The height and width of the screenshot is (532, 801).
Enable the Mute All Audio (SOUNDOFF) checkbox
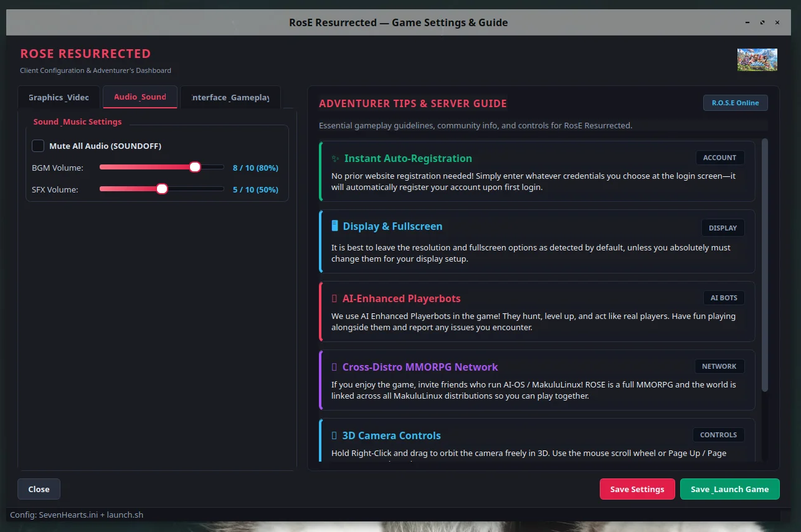pyautogui.click(x=38, y=146)
